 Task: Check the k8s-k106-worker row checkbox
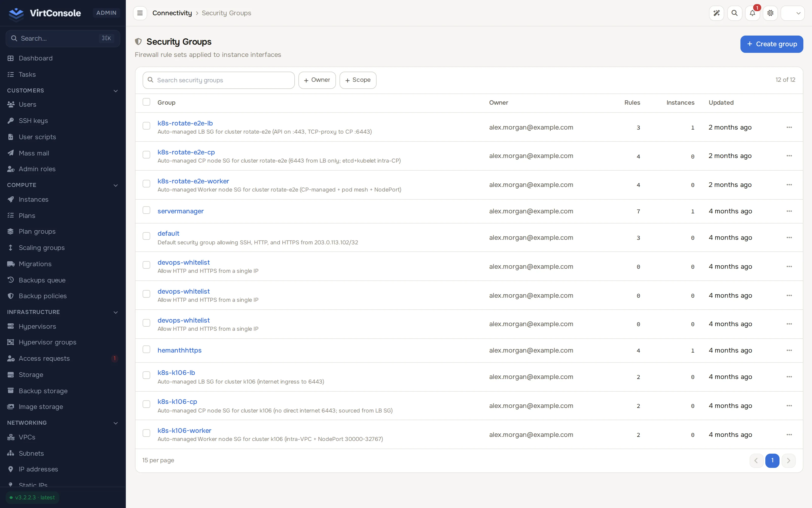click(x=146, y=433)
